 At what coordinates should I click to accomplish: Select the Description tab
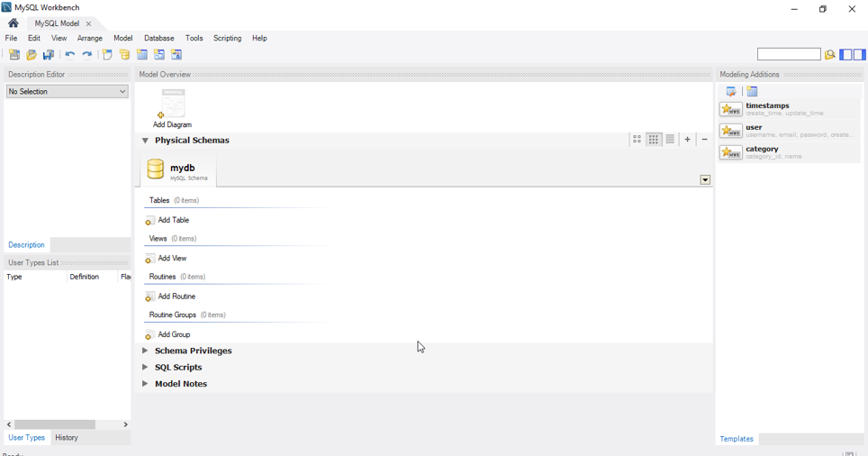click(x=27, y=245)
